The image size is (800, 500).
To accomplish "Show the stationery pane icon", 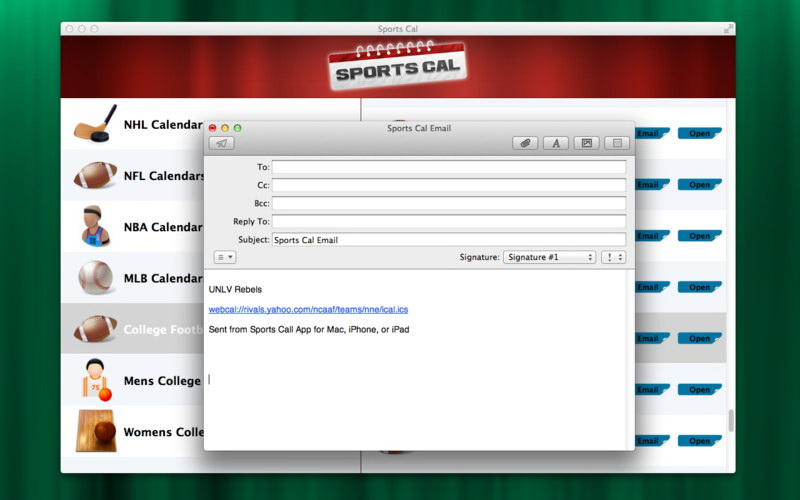I will point(617,143).
